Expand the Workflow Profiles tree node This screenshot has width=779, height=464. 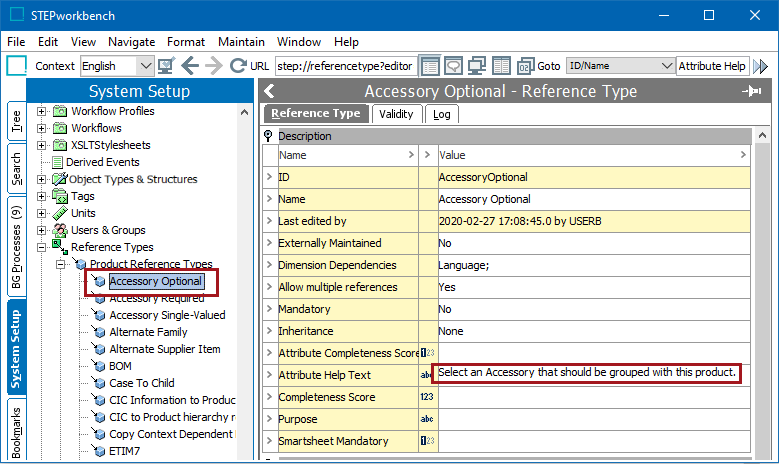[42, 111]
